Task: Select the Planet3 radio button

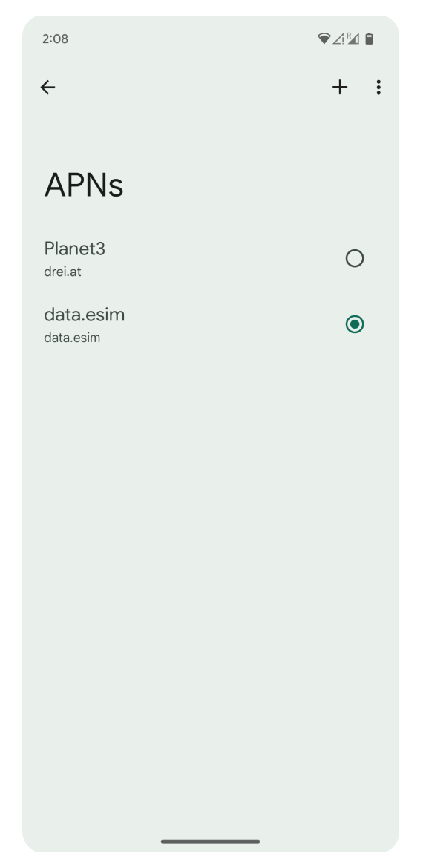Action: coord(354,258)
